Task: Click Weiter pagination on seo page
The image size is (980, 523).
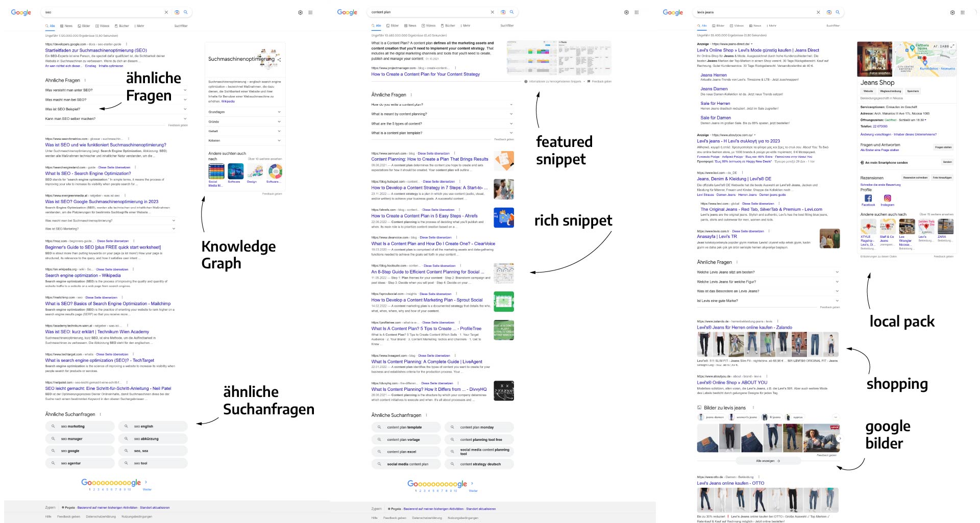Action: click(x=147, y=489)
